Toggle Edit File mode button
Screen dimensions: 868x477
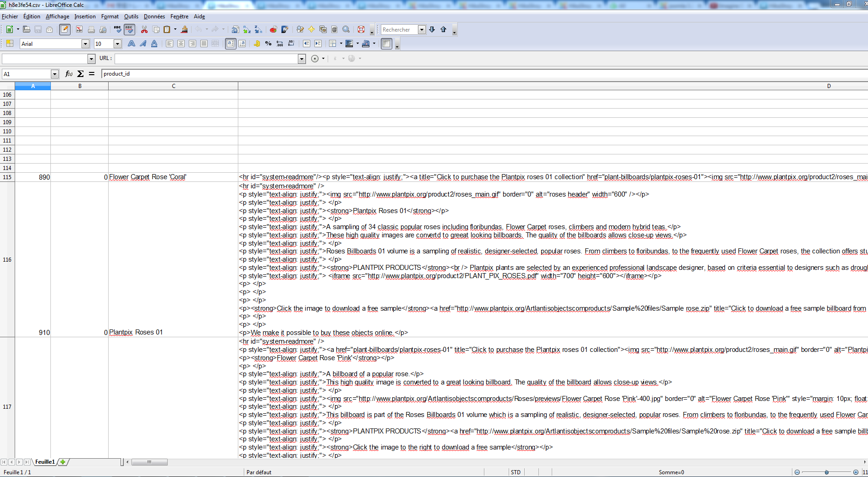click(x=65, y=30)
